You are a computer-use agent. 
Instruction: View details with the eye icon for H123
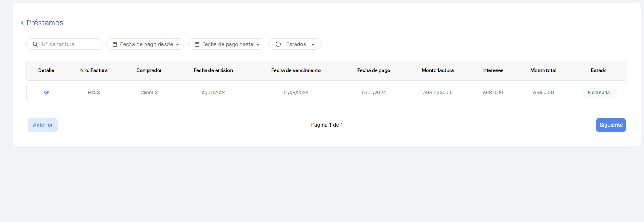pos(46,93)
